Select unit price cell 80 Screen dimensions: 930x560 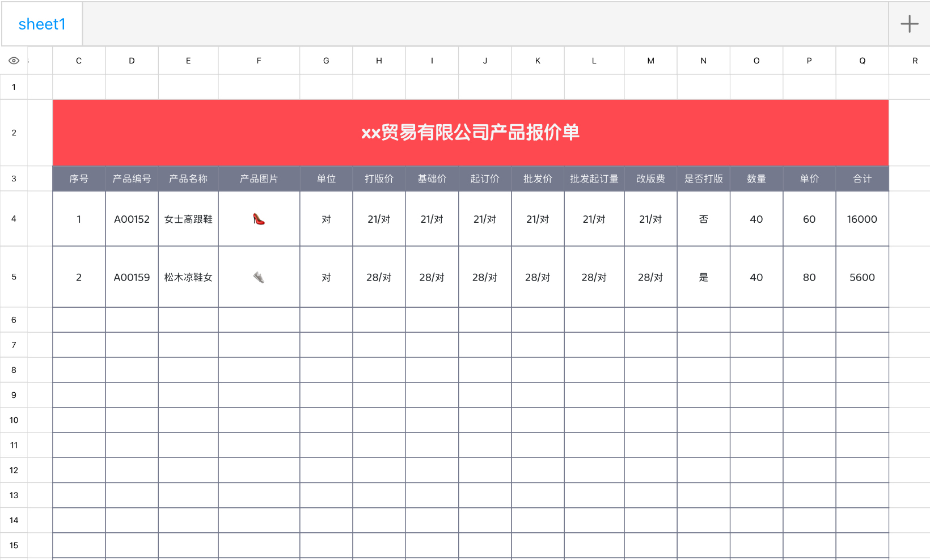[809, 277]
